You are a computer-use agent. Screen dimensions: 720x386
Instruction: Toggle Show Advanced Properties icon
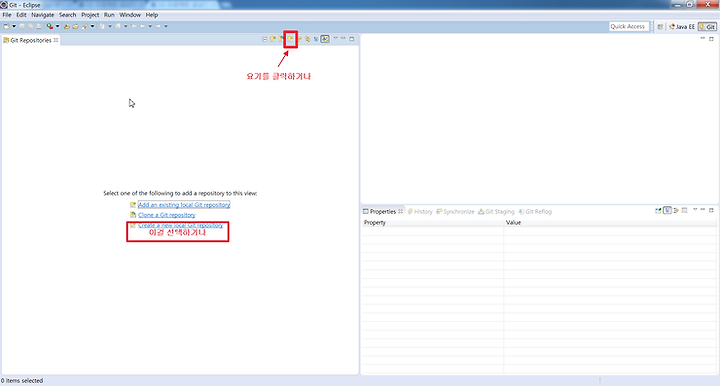tap(676, 211)
